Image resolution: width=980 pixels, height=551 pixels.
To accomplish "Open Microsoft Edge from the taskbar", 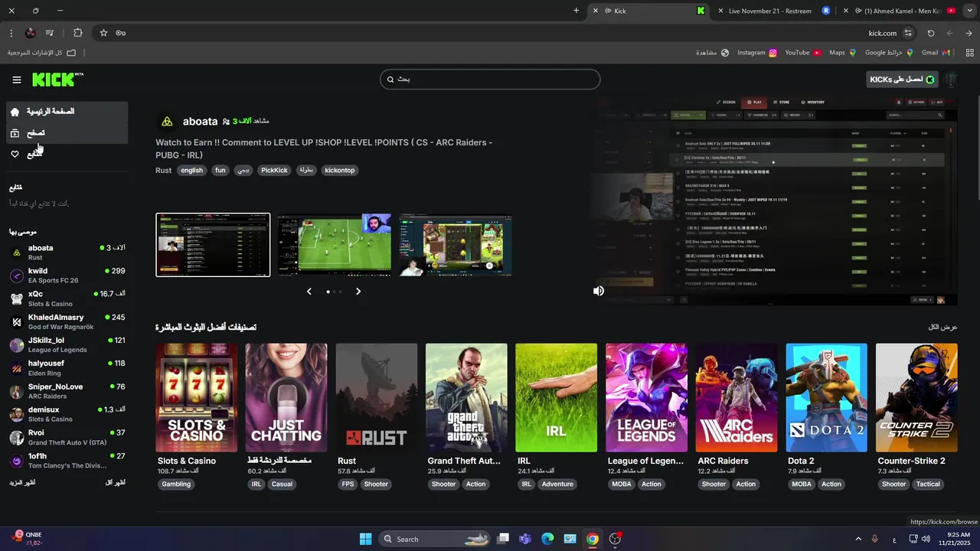I will (547, 539).
